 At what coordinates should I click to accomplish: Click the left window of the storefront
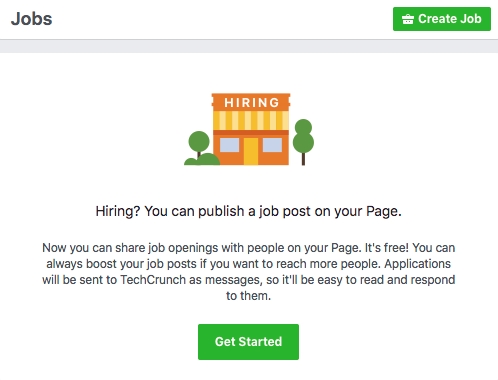pos(229,145)
